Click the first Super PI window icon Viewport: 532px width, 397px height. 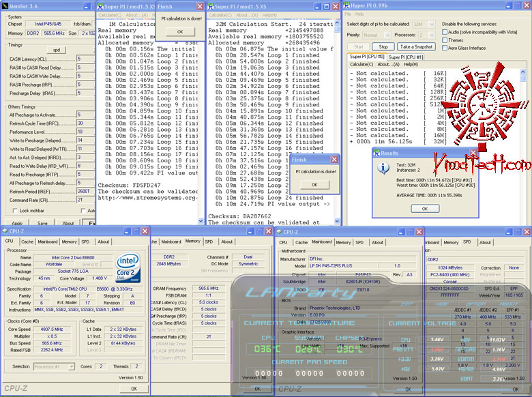[101, 5]
